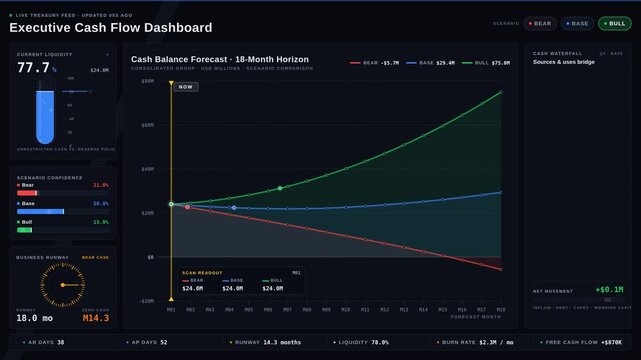Click the Sources & uses bridge heading

563,62
